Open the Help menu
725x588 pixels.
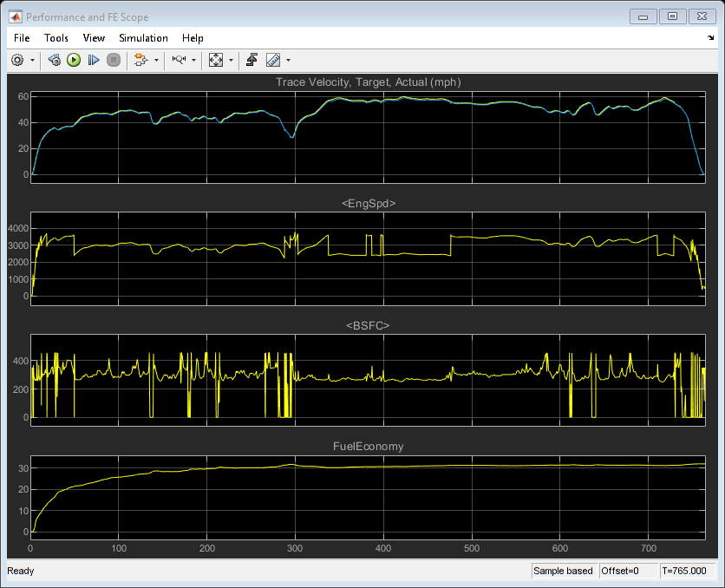point(193,38)
